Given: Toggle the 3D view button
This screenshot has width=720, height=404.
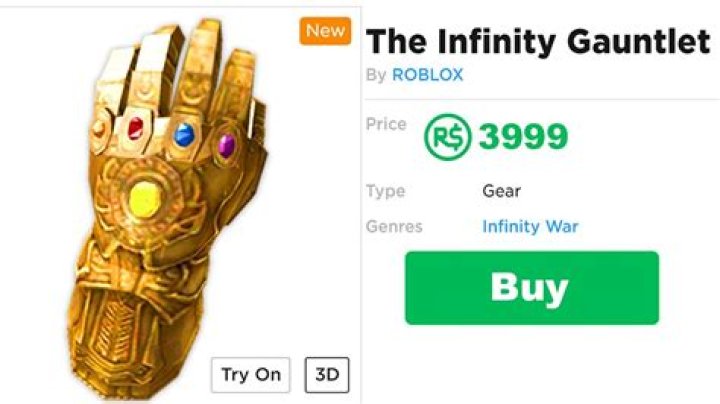Looking at the screenshot, I should [x=326, y=375].
